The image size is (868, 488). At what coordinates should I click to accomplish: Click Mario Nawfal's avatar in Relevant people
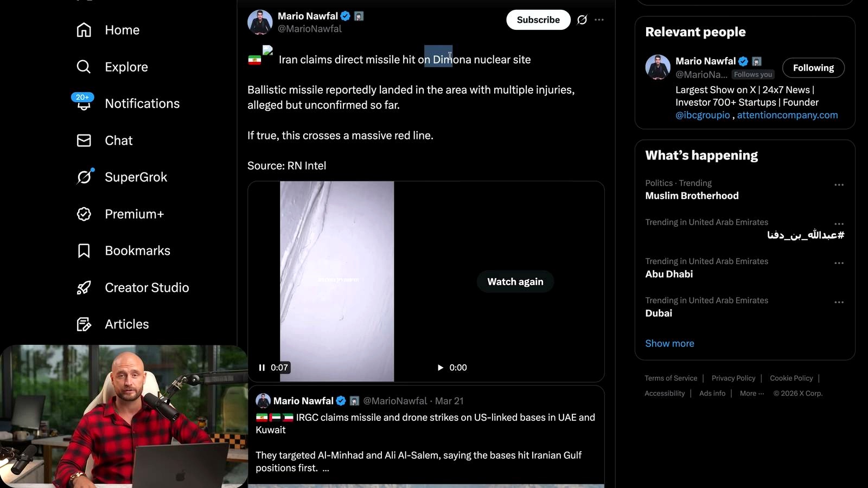(x=658, y=67)
